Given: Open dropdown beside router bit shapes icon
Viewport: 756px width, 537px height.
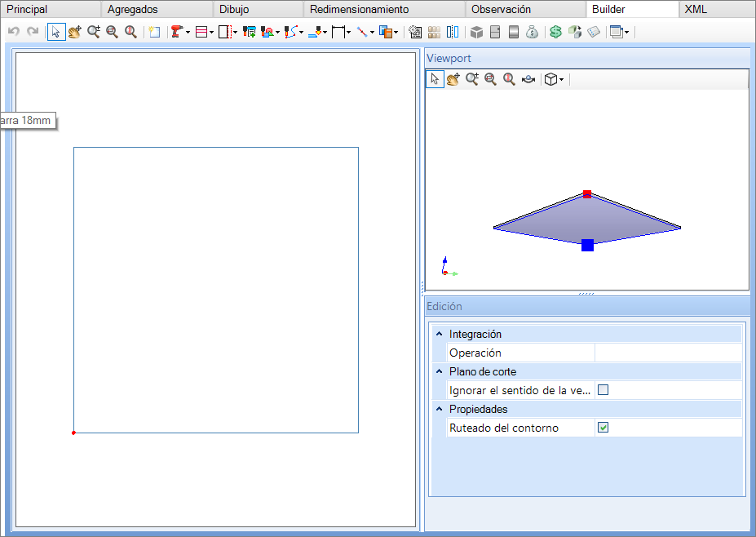Looking at the screenshot, I should [x=278, y=33].
